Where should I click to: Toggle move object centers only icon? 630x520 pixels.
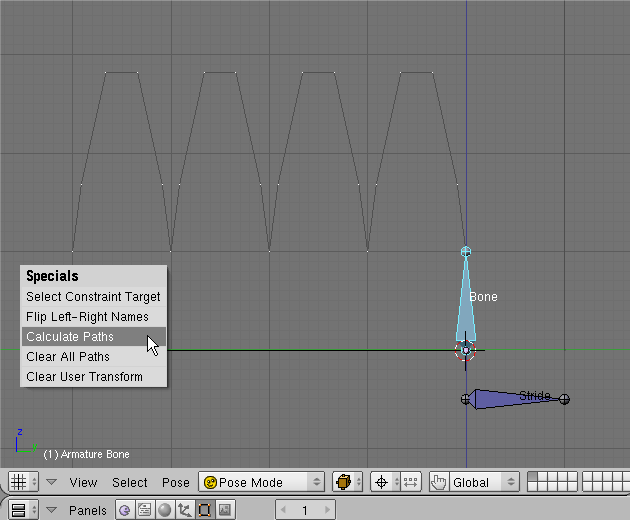pos(410,481)
